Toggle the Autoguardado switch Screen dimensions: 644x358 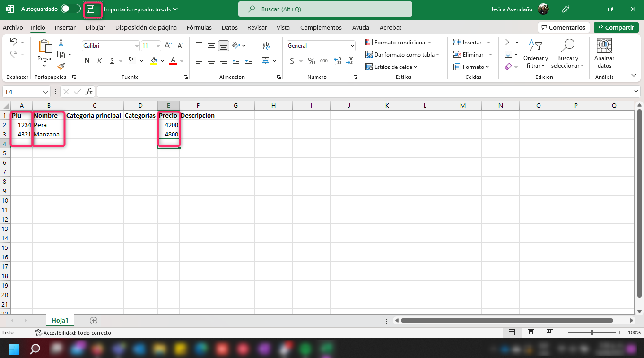70,9
